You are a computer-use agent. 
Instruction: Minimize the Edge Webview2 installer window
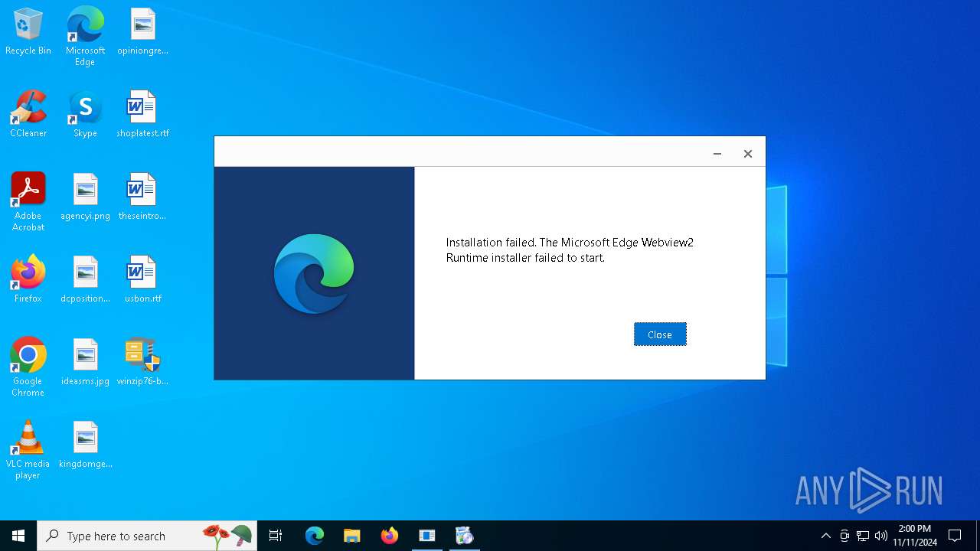tap(717, 154)
